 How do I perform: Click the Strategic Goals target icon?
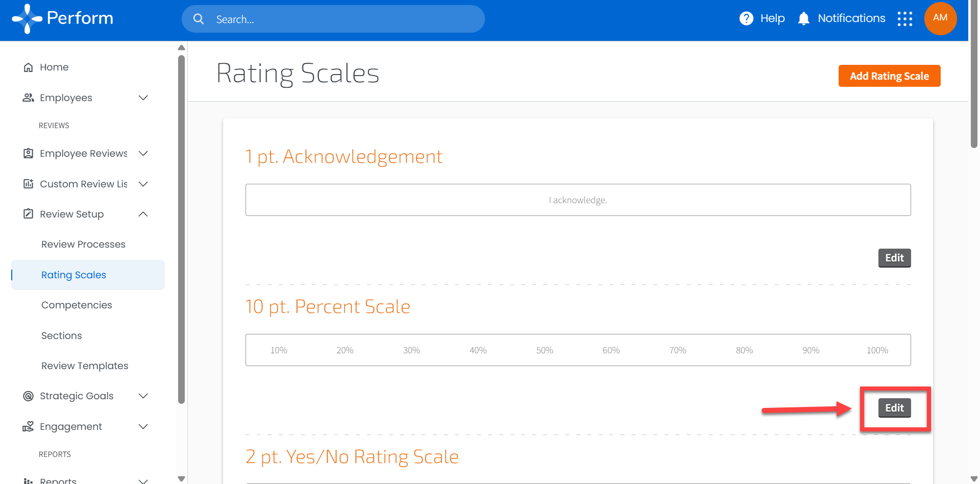pos(29,396)
